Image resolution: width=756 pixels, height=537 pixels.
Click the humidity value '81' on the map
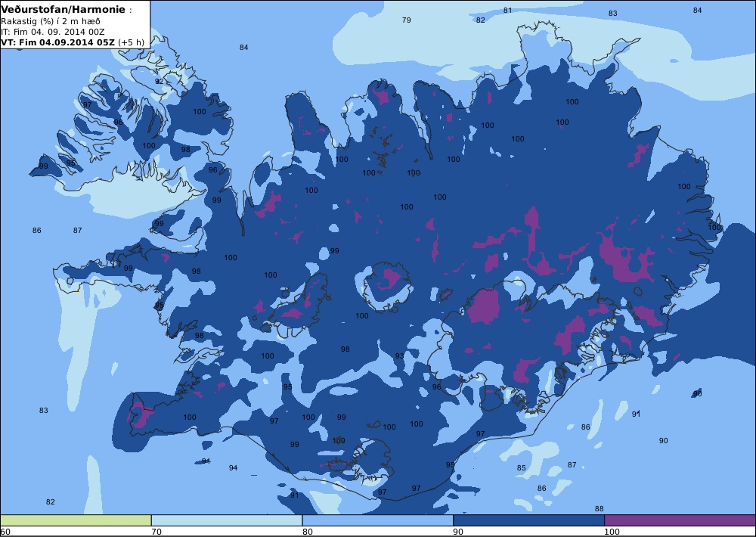(x=508, y=10)
